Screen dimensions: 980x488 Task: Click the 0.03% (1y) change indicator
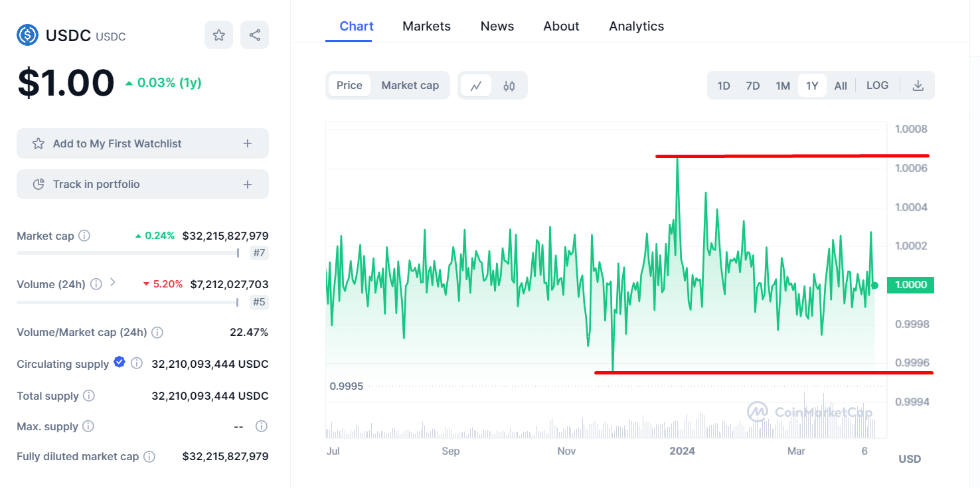(x=163, y=83)
